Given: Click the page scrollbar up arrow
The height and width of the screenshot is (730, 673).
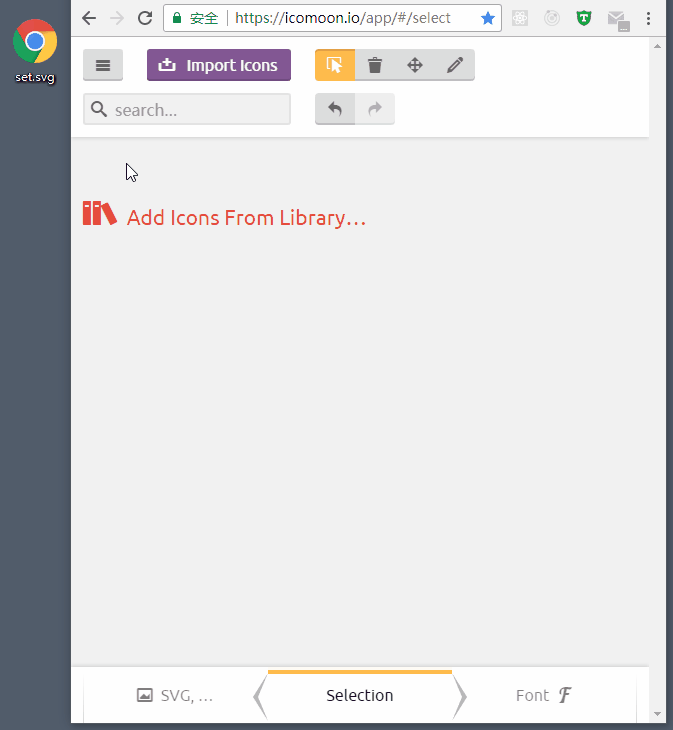Looking at the screenshot, I should click(x=657, y=46).
